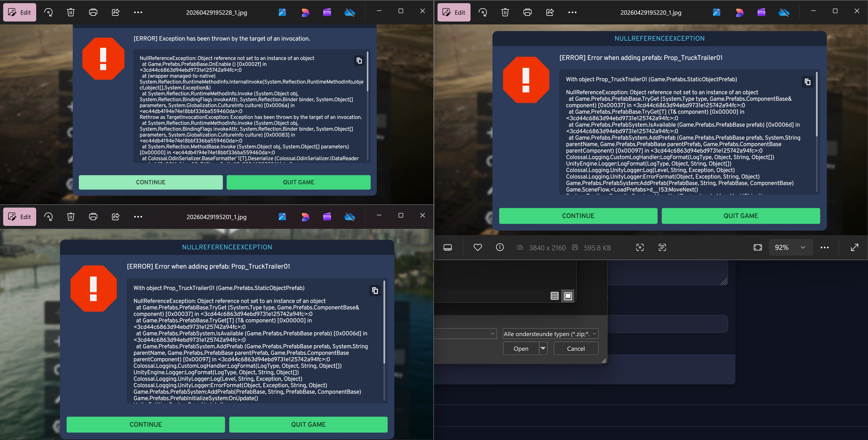The width and height of the screenshot is (868, 440).
Task: Enter fullscreen with the diagonal arrows icon
Action: tap(854, 247)
